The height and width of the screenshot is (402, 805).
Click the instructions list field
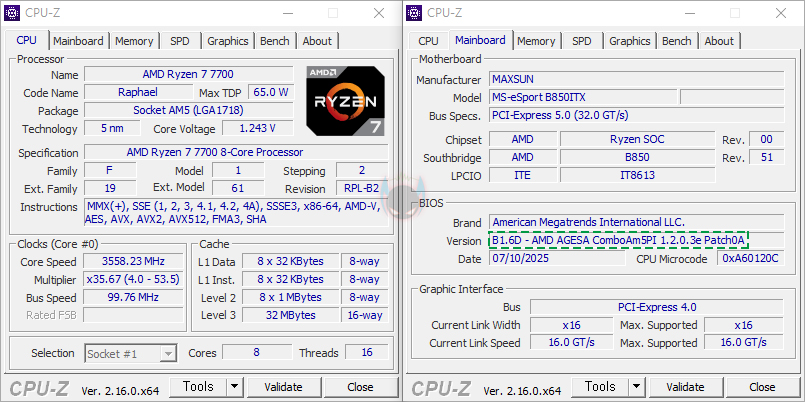[236, 213]
